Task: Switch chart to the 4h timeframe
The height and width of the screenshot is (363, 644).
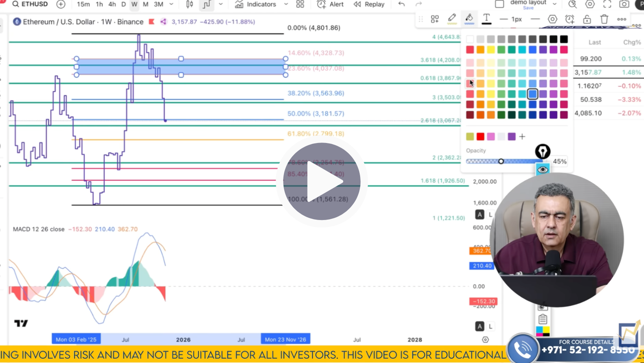Action: (112, 4)
